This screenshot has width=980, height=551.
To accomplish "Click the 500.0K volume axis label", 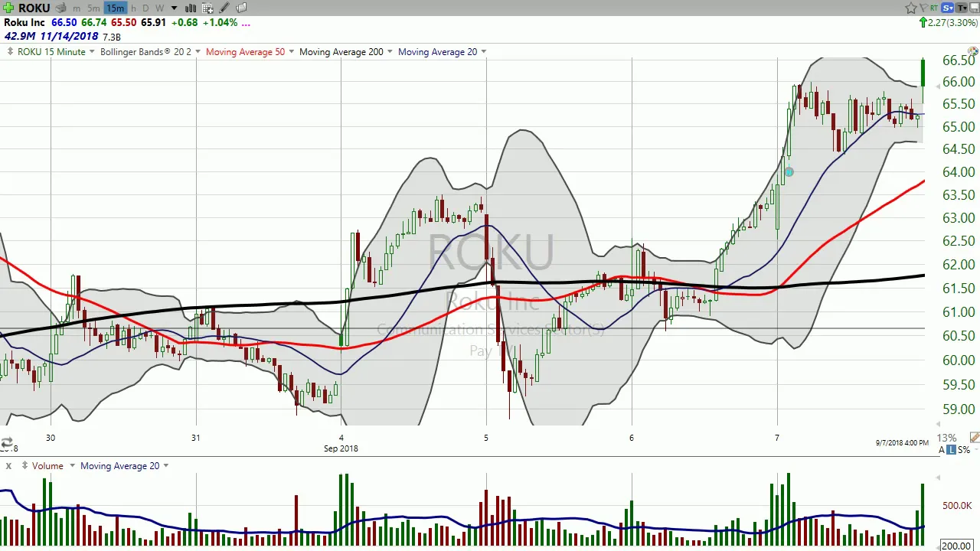I will coord(958,506).
